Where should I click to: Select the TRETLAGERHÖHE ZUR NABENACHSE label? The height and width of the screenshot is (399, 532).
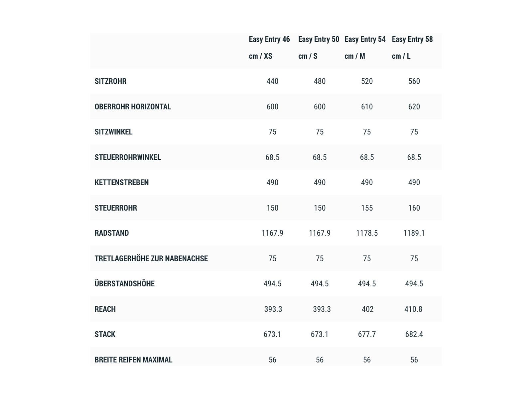tap(151, 259)
